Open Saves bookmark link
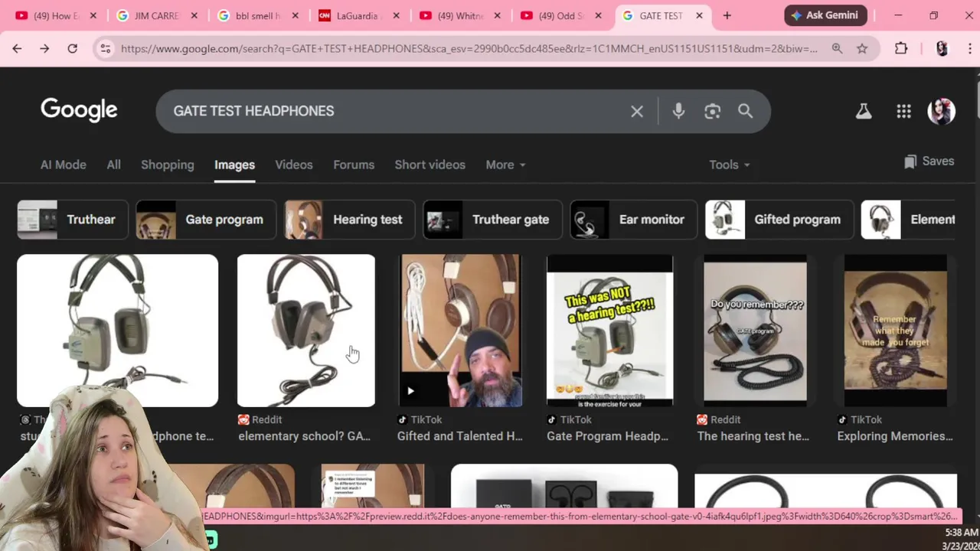Viewport: 980px width, 551px height. point(929,161)
